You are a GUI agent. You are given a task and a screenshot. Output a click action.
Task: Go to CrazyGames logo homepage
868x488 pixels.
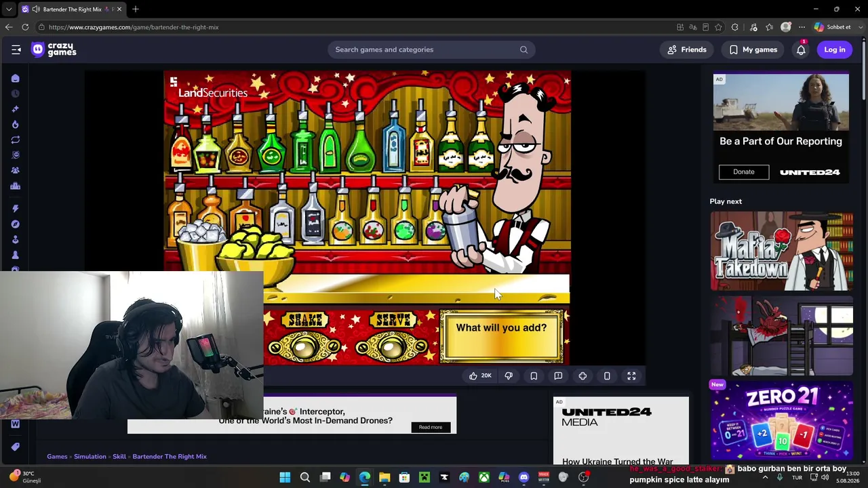point(54,49)
